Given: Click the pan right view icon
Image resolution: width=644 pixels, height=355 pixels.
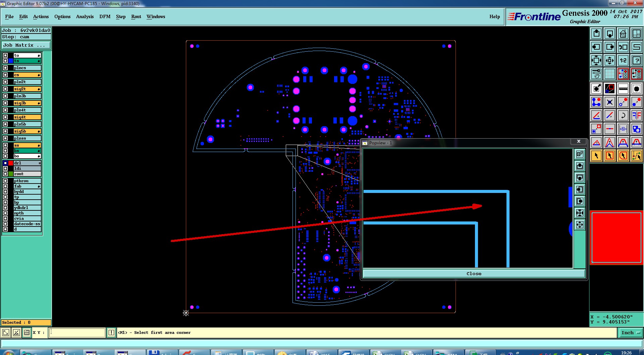Looking at the screenshot, I should tap(610, 47).
